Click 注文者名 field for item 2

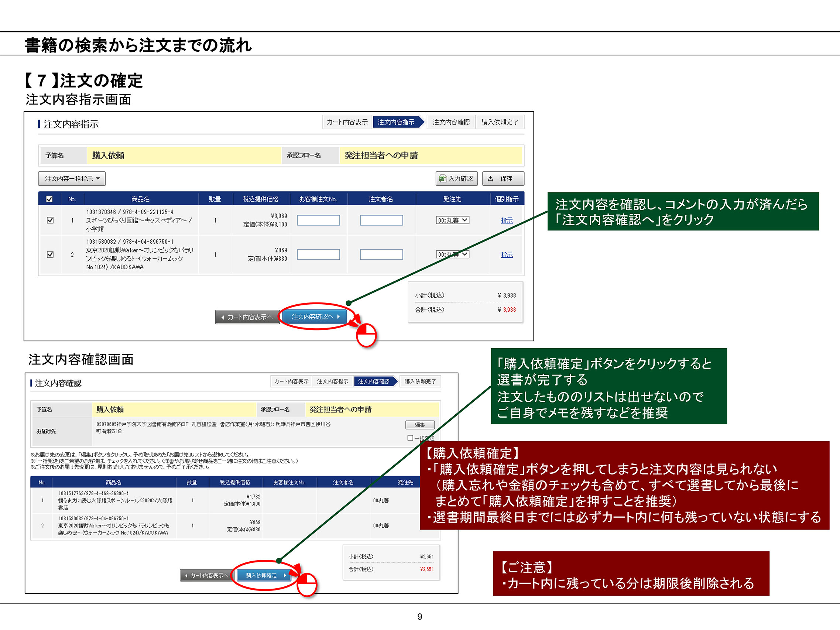click(x=381, y=254)
